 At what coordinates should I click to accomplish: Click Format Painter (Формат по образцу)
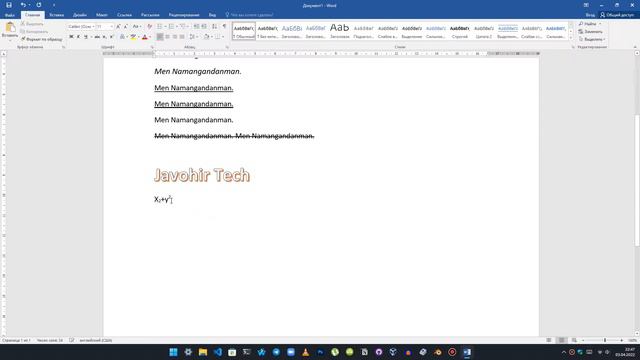click(42, 39)
